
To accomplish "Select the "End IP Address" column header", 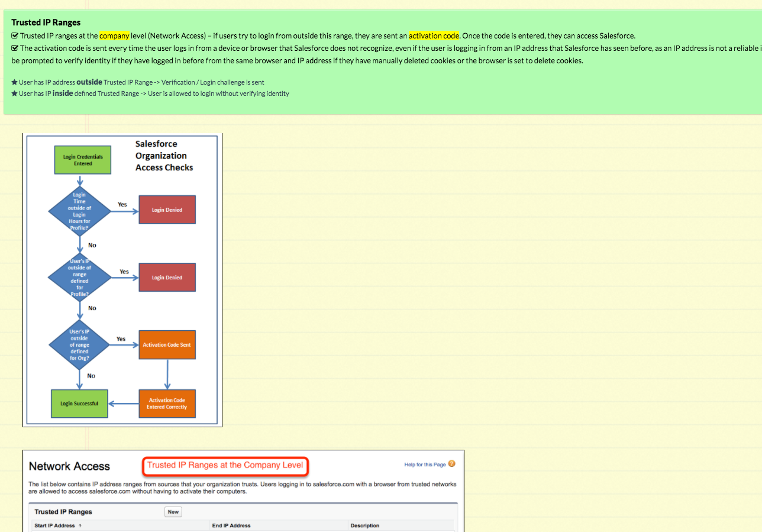I will click(x=231, y=525).
